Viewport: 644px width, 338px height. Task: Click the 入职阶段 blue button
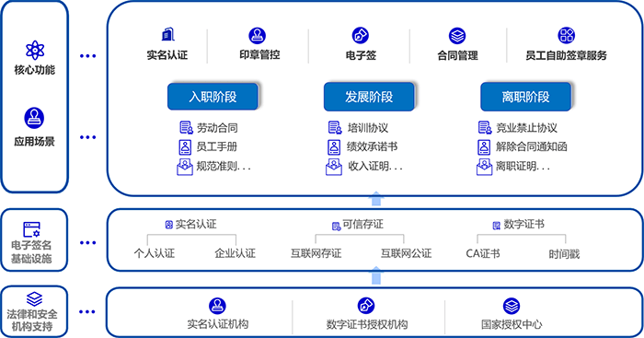point(213,97)
